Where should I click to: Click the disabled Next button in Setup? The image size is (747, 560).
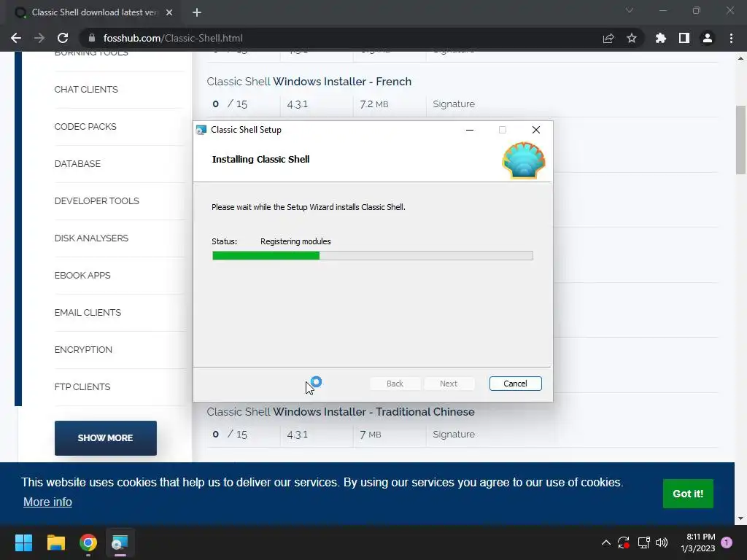coord(449,384)
